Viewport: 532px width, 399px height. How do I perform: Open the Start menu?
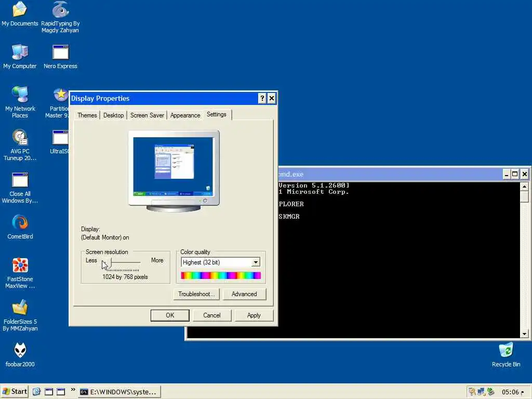(x=14, y=392)
